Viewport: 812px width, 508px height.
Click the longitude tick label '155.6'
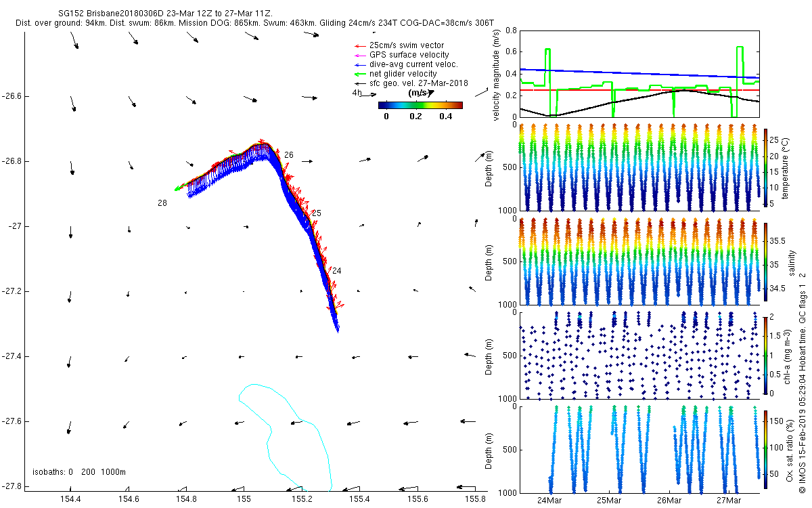[417, 499]
